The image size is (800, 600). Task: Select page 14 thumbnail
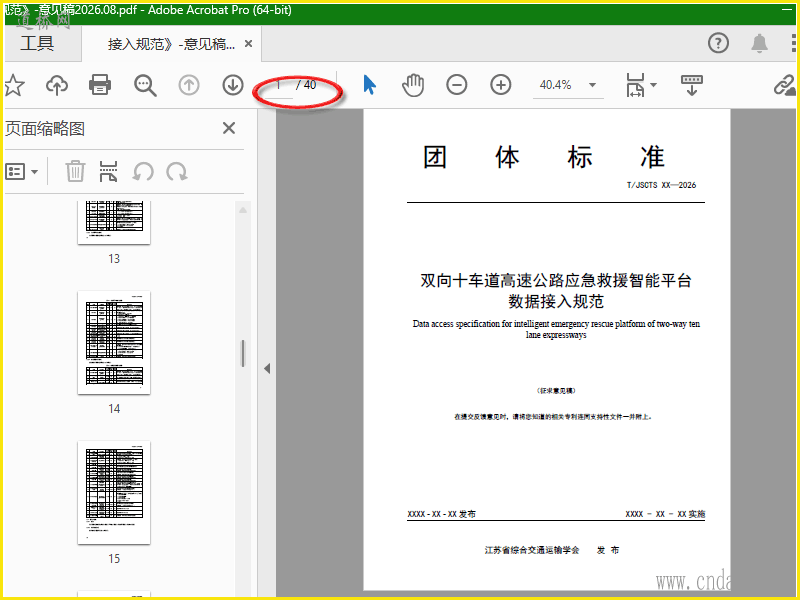pos(114,342)
